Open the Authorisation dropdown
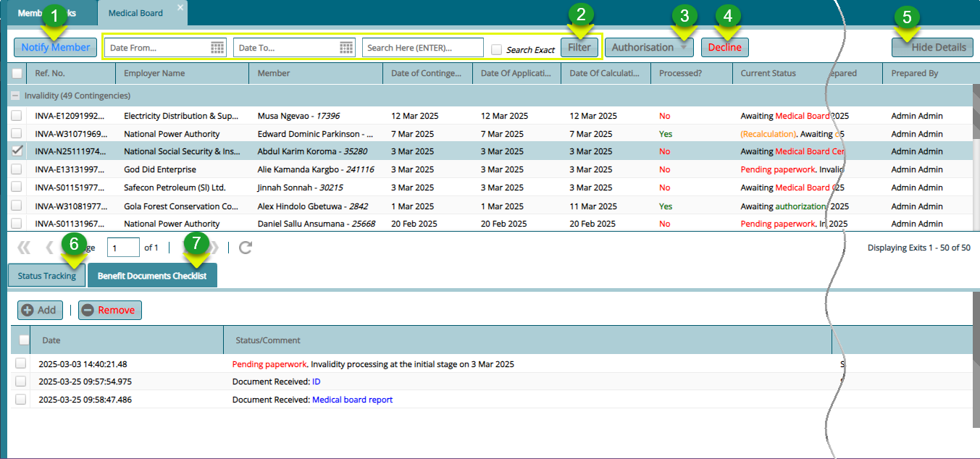This screenshot has height=459, width=980. point(649,46)
